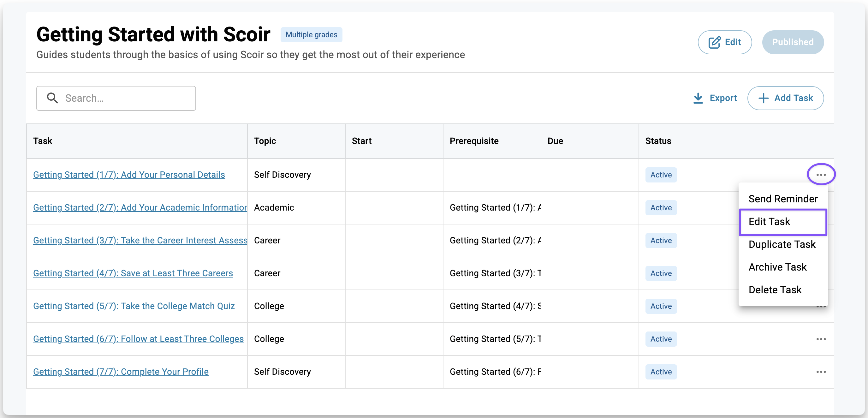Image resolution: width=868 pixels, height=418 pixels.
Task: Choose Archive Task from the menu
Action: coord(777,267)
